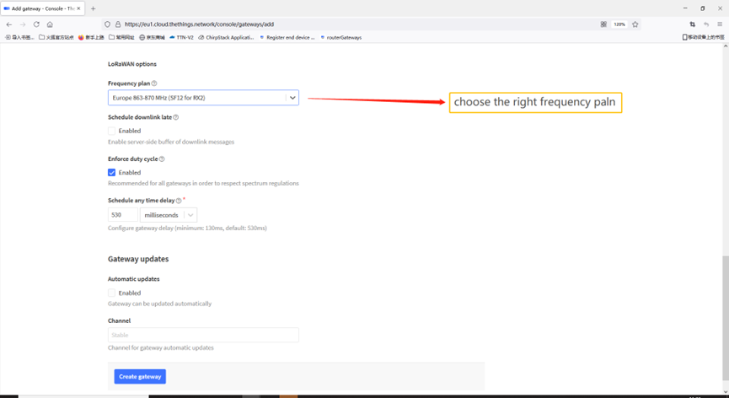Screen dimensions: 729x398
Task: Uncheck Enforce duty cycle Enabled checkbox
Action: (112, 172)
